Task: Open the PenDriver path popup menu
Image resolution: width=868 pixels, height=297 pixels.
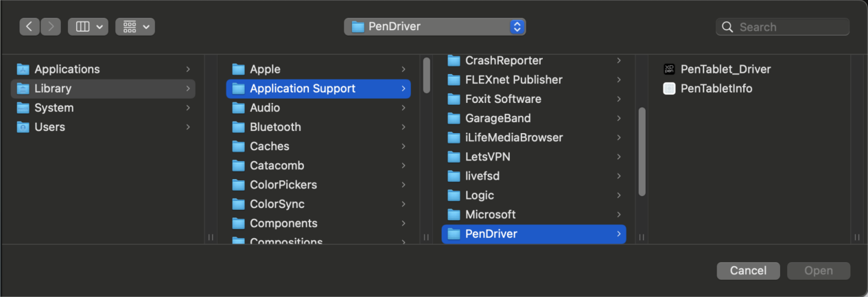Action: [435, 27]
